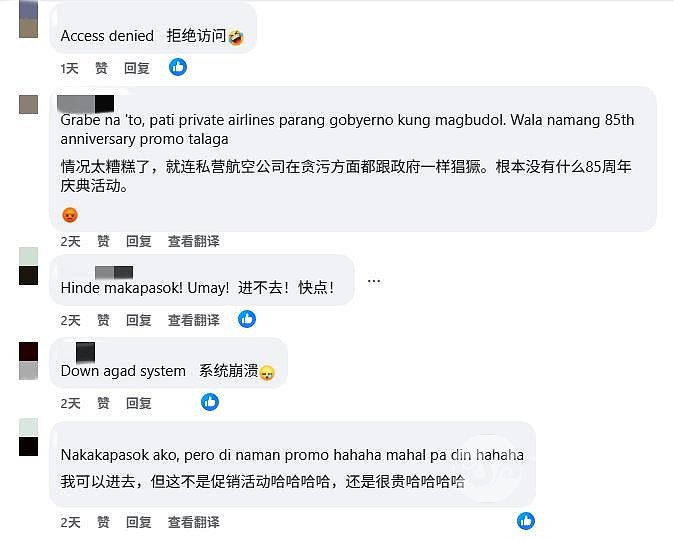Like the 'Access denied' comment via 赞
Screen dimensions: 674x539
101,68
